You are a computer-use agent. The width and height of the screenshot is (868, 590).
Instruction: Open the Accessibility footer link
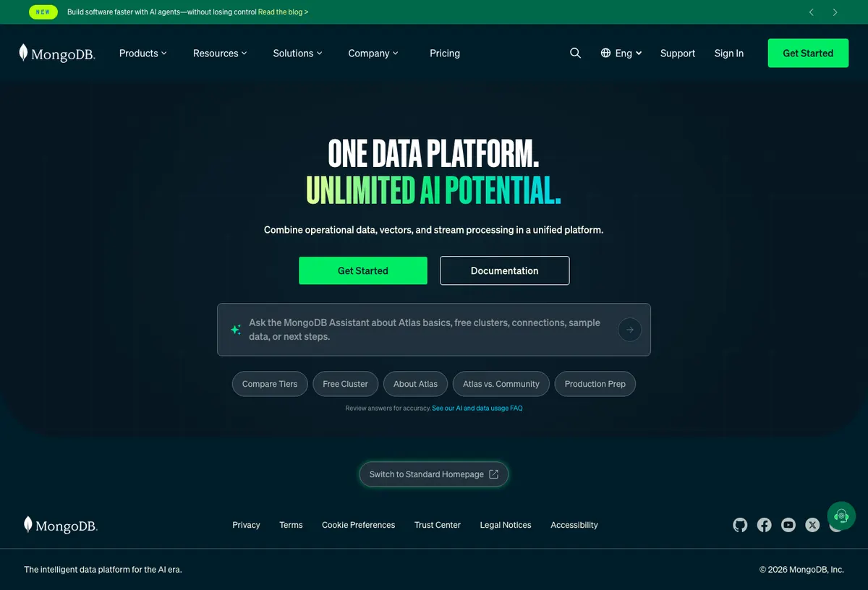574,525
